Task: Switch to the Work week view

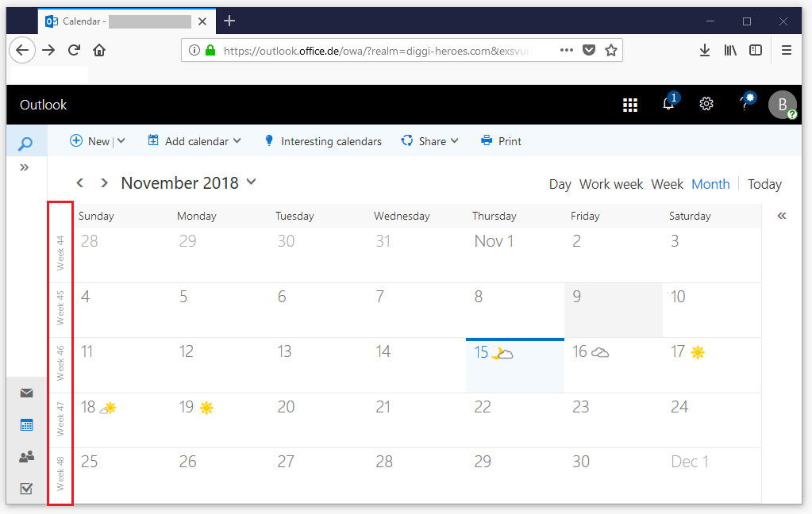Action: (x=611, y=184)
